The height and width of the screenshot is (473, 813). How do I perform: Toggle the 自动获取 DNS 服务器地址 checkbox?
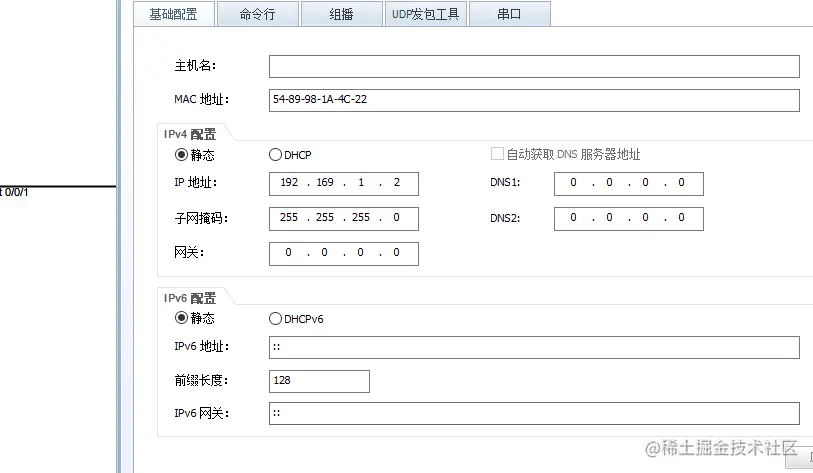pyautogui.click(x=497, y=154)
